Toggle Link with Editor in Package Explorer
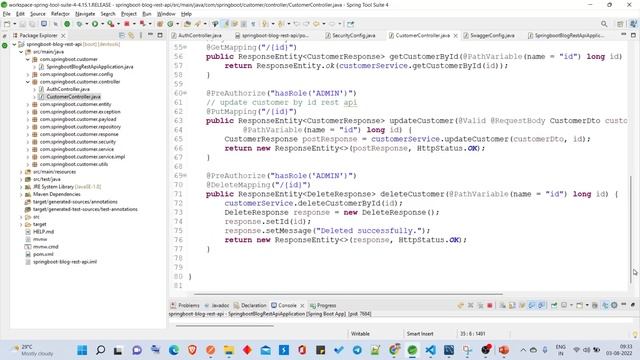640x360 pixels. (131, 36)
